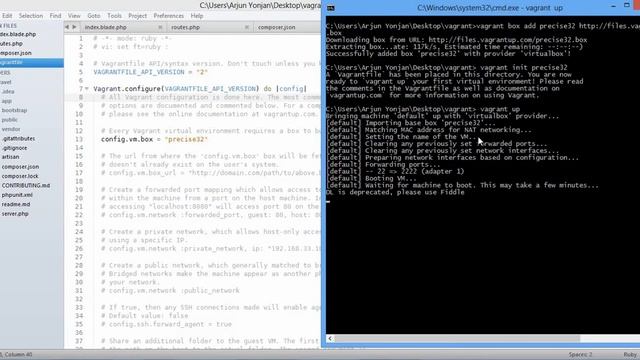Viewport: 640px width, 360px height.
Task: Open the Preferences menu
Action: click(x=169, y=16)
